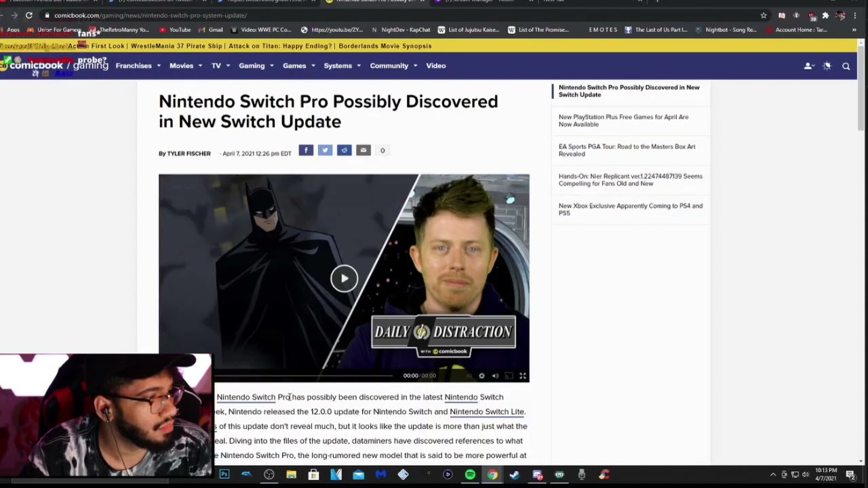Open The Last of Us Part bookmark
868x488 pixels.
pyautogui.click(x=656, y=30)
